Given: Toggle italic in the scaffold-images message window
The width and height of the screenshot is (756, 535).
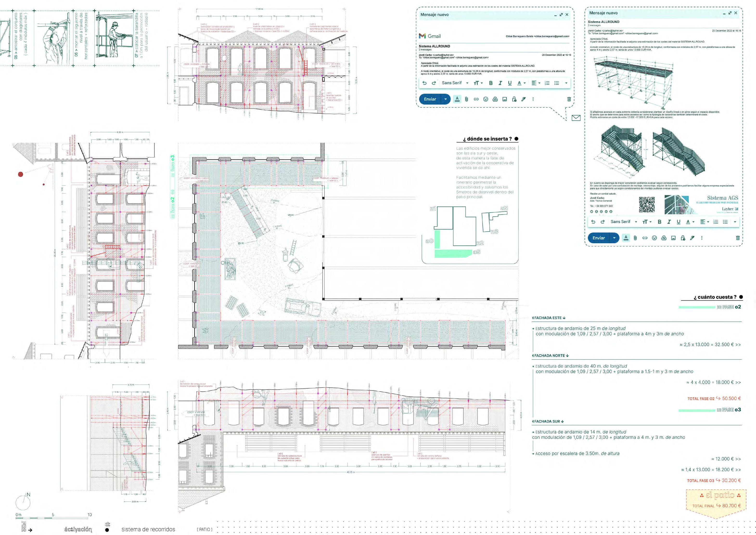Looking at the screenshot, I should pyautogui.click(x=669, y=222).
